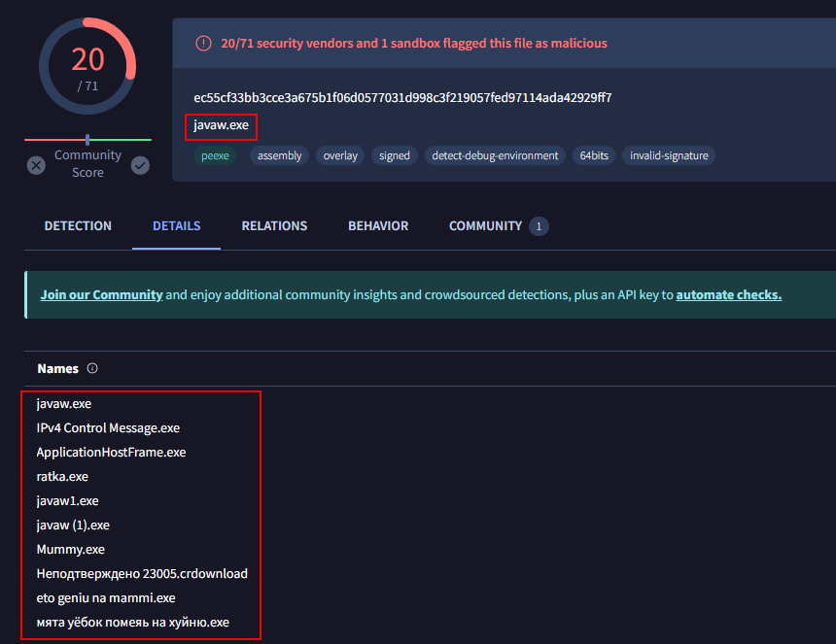Screen dimensions: 836x644
Task: Select ApplicationHostFrame.exe name
Action: click(x=111, y=453)
